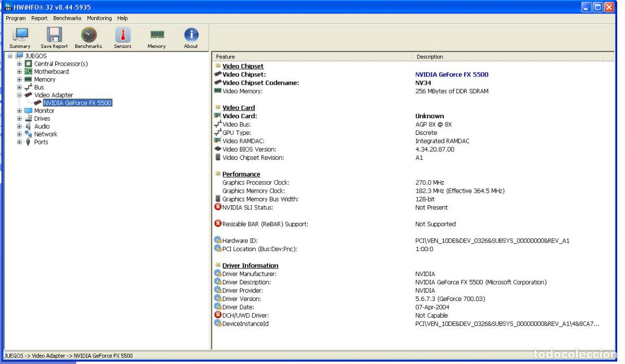The height and width of the screenshot is (364, 625).
Task: Click the Hardware ID row label
Action: [x=240, y=241]
